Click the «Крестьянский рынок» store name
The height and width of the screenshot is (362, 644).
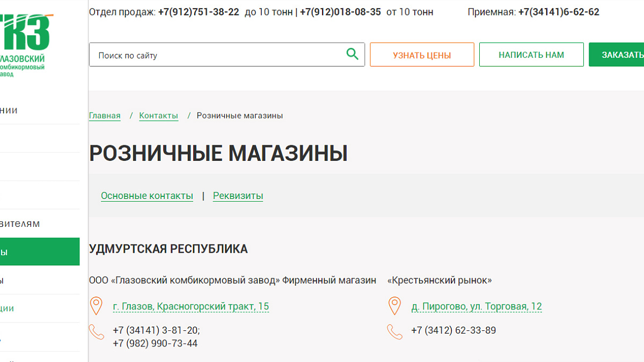pos(440,280)
